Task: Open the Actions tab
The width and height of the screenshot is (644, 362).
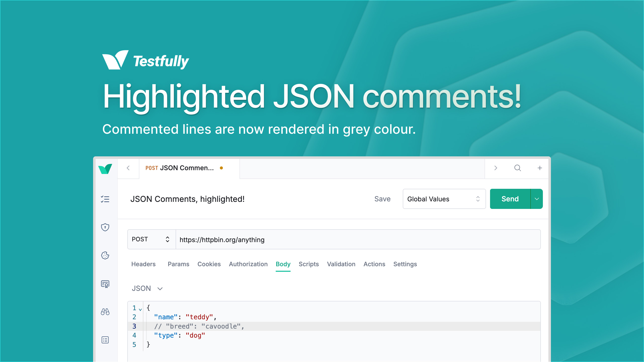Action: point(374,264)
